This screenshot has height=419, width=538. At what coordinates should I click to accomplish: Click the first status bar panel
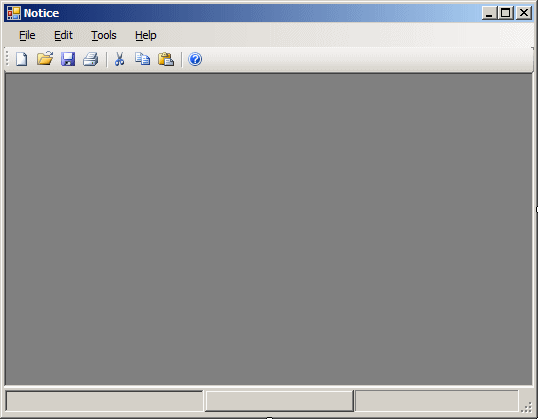click(x=105, y=400)
